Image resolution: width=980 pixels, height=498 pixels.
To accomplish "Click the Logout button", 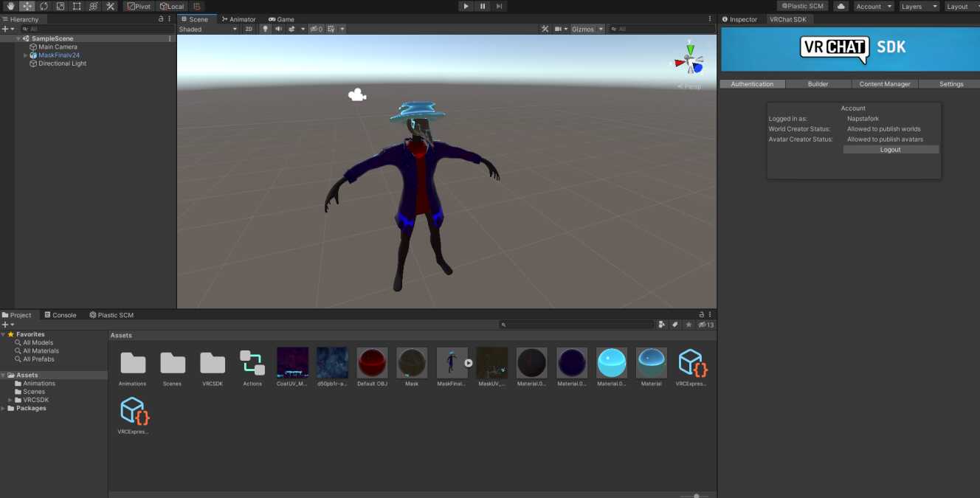I will click(891, 150).
